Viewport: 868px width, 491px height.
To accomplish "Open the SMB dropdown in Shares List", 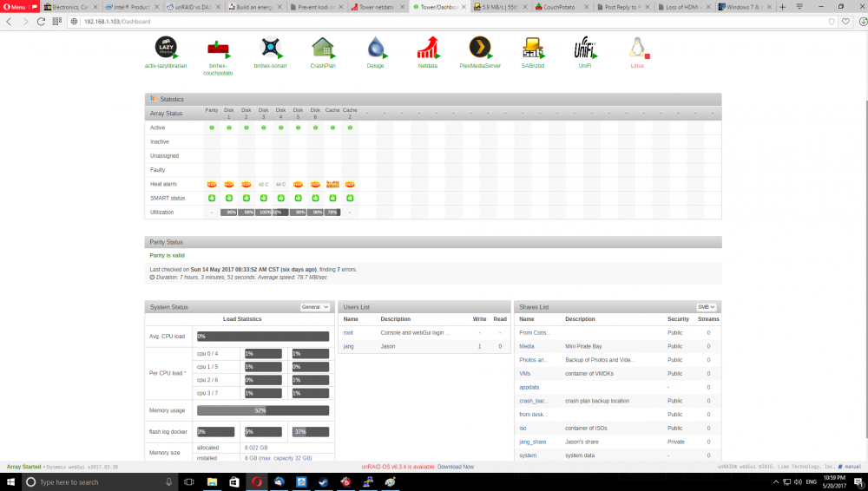I will pyautogui.click(x=707, y=307).
